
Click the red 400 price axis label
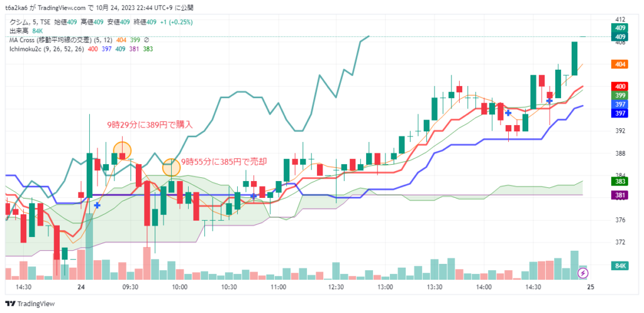click(620, 86)
